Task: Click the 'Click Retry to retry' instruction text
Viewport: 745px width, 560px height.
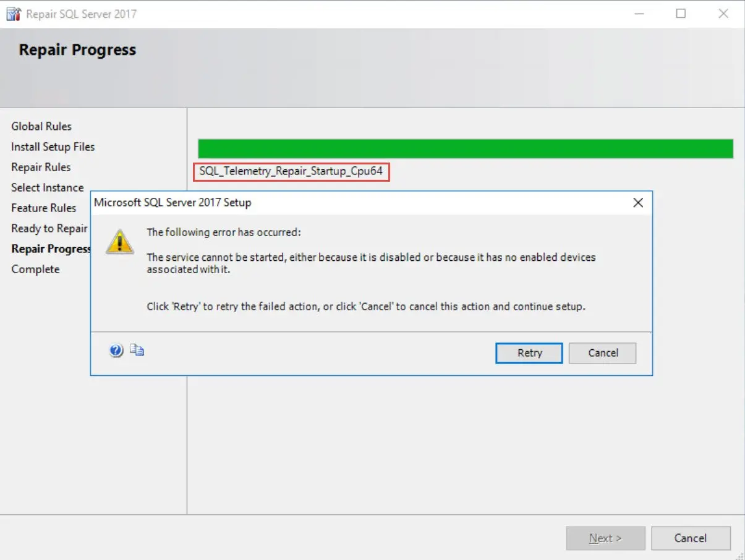Action: [365, 306]
